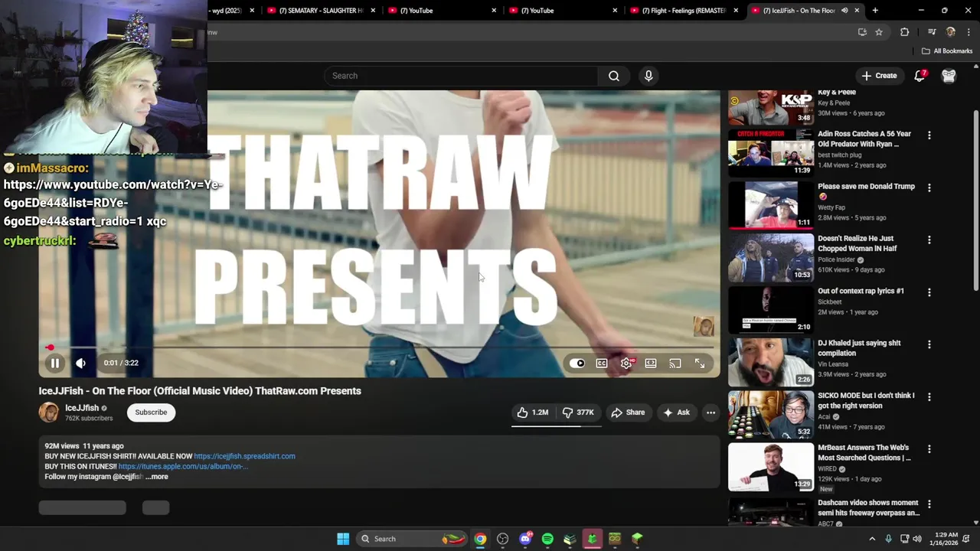Cast the video with Play on TV
The height and width of the screenshot is (551, 980).
675,364
